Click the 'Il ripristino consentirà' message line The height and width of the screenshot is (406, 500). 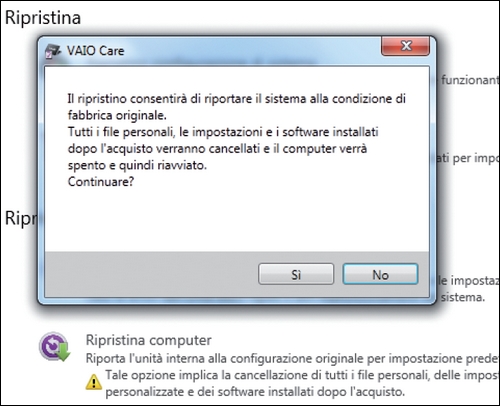pyautogui.click(x=237, y=99)
